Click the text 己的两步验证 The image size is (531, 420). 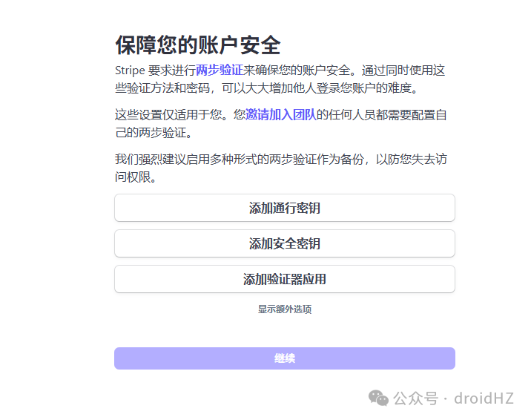click(151, 132)
